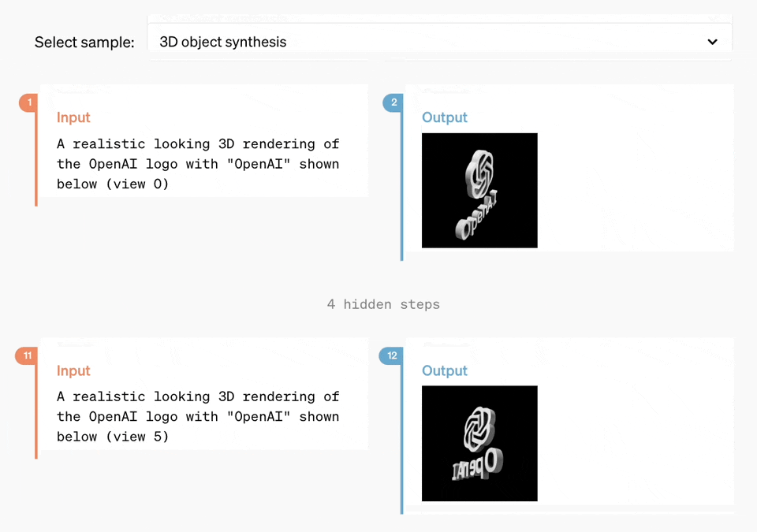Open the view 0 output logo image

pyautogui.click(x=479, y=190)
